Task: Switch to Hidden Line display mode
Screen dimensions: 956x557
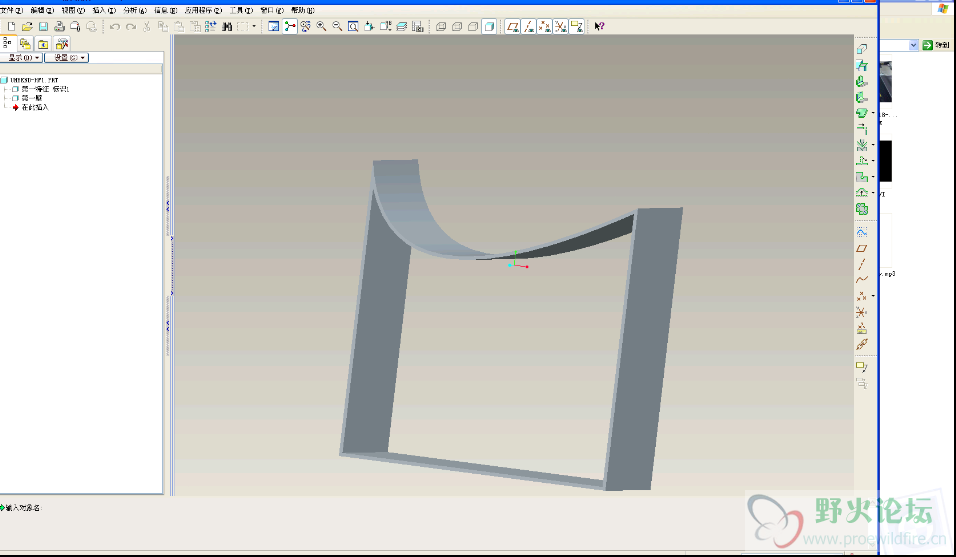Action: pyautogui.click(x=457, y=26)
